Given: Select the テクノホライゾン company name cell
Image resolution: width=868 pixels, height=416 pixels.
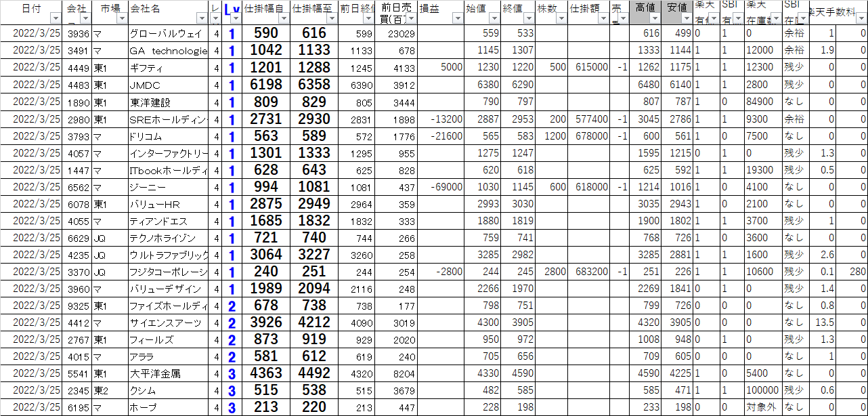Looking at the screenshot, I should [168, 238].
